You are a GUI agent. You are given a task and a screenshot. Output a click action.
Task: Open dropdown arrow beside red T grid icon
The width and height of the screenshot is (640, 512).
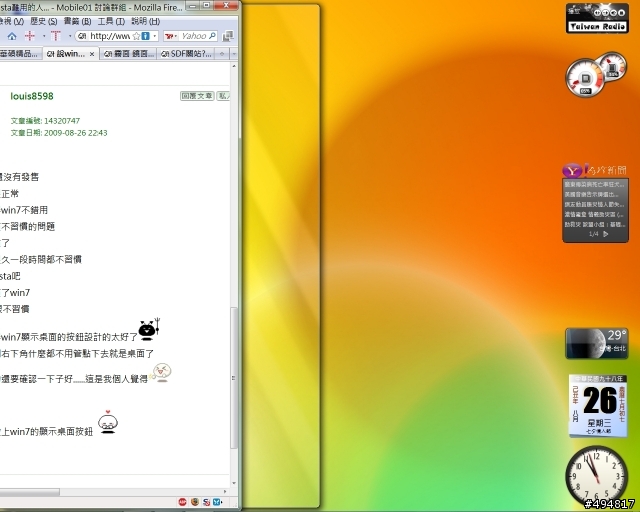(70, 36)
